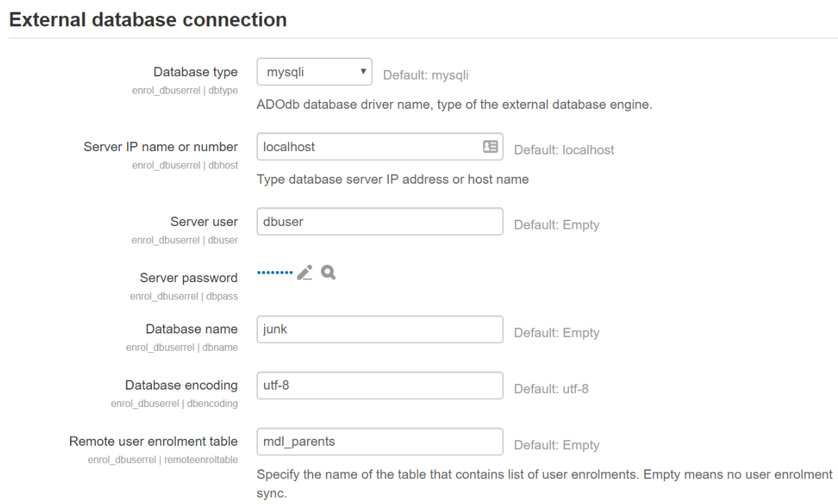The height and width of the screenshot is (504, 838).
Task: Click the enrol_dbuserrel | dbpass setting name
Action: [184, 297]
